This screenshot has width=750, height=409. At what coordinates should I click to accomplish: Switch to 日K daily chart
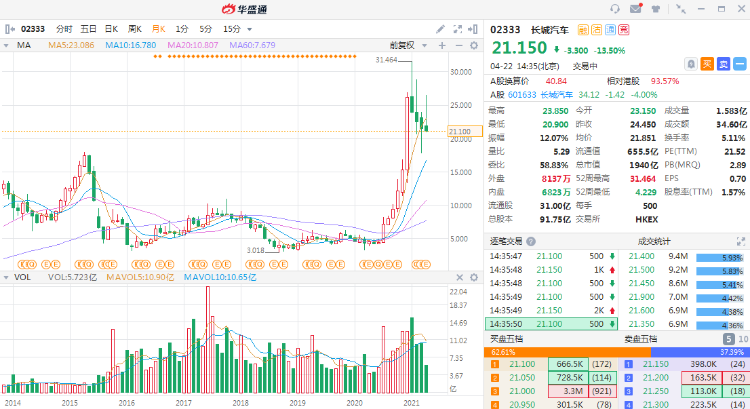pyautogui.click(x=111, y=29)
